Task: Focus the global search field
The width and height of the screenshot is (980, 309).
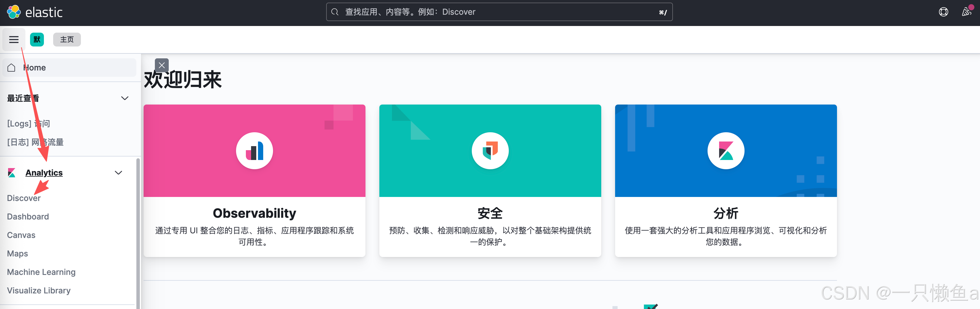Action: tap(499, 12)
